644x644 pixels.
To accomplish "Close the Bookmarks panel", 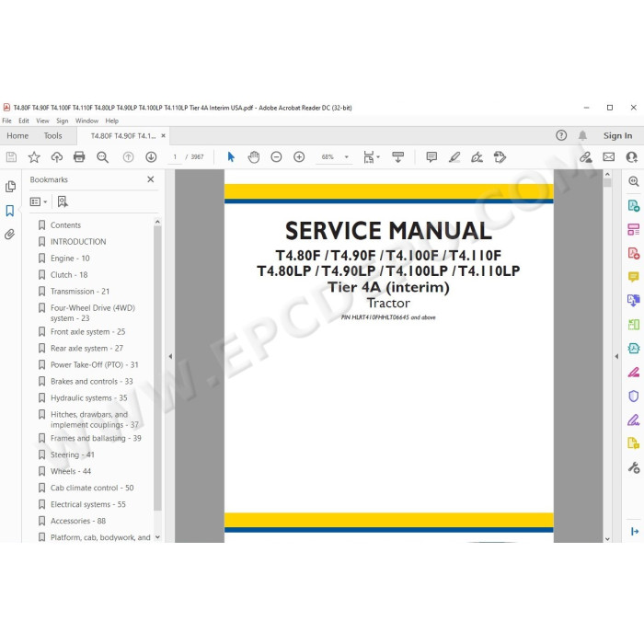I will [151, 179].
